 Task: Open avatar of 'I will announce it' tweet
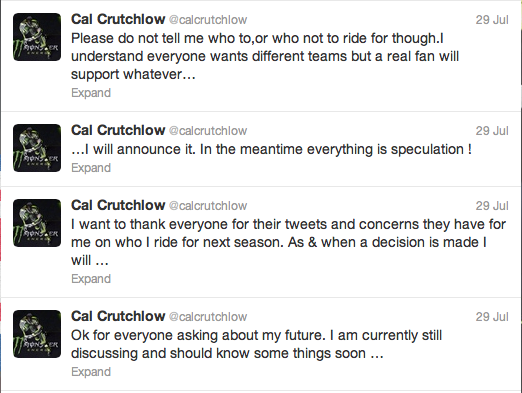point(37,148)
